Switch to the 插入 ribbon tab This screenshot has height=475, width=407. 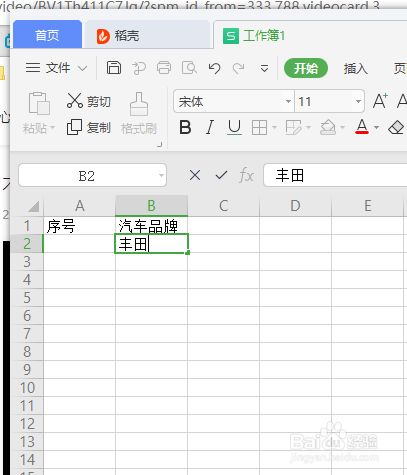pos(355,69)
